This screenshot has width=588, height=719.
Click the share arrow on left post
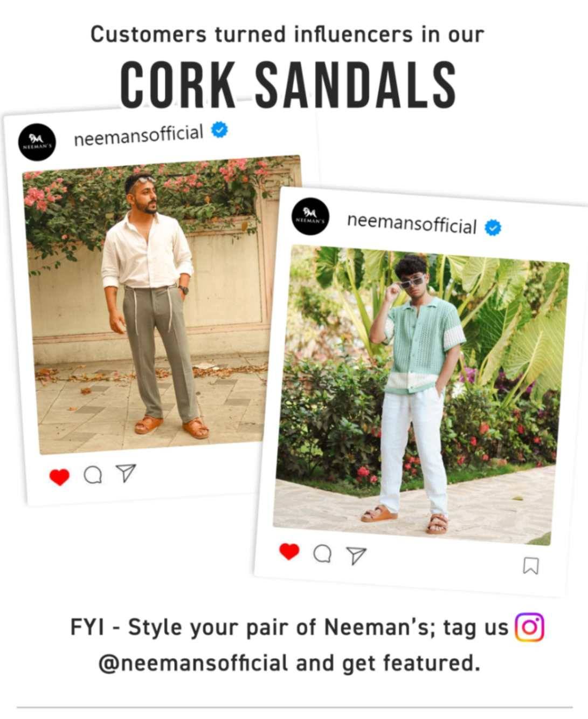point(126,473)
